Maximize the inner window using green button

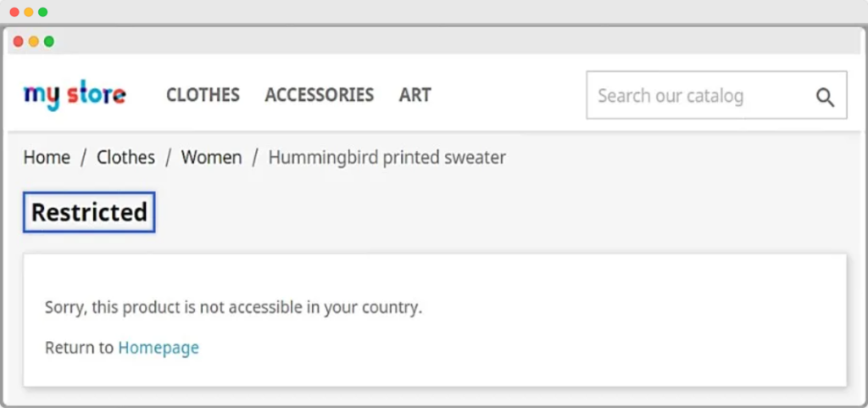click(49, 41)
